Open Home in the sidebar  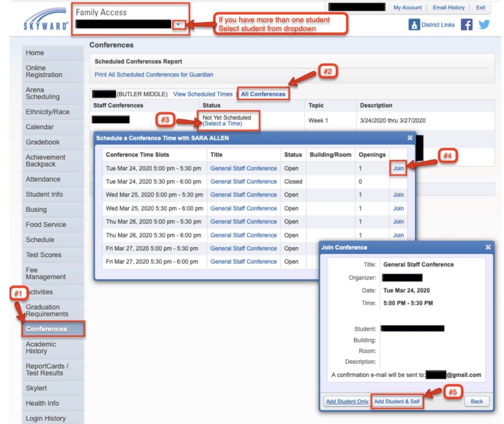[x=53, y=53]
